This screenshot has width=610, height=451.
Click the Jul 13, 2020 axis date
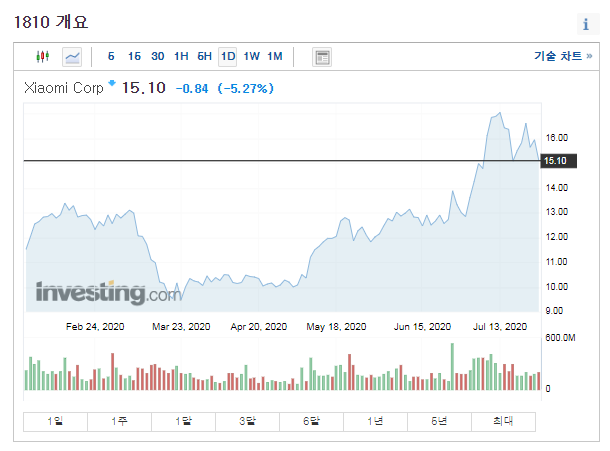click(x=500, y=326)
